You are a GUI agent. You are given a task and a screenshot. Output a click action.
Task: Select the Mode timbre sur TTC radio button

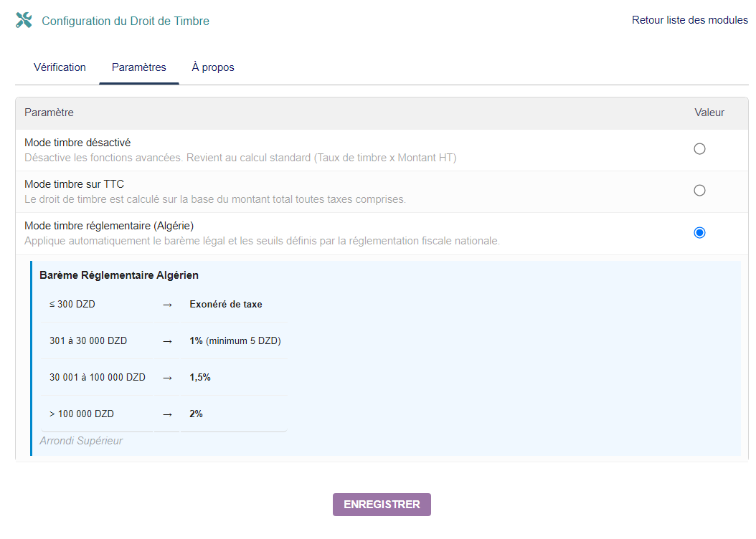699,190
